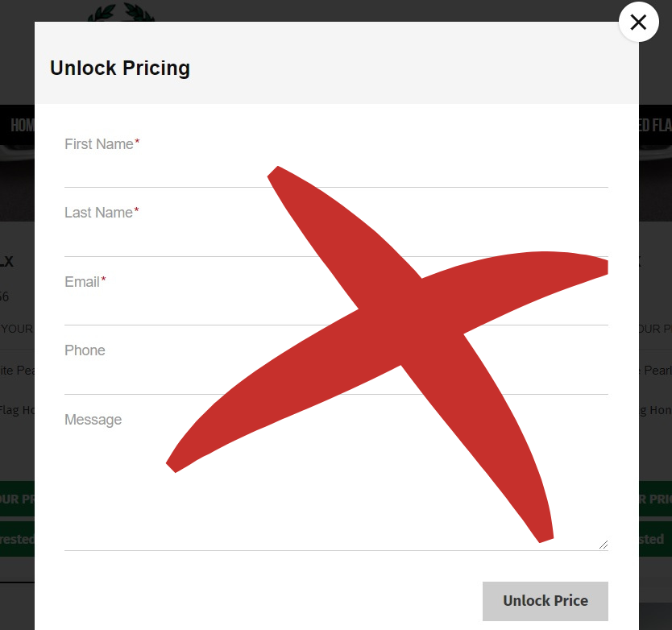Click the "Message" label text
The image size is (672, 630).
[x=93, y=420]
